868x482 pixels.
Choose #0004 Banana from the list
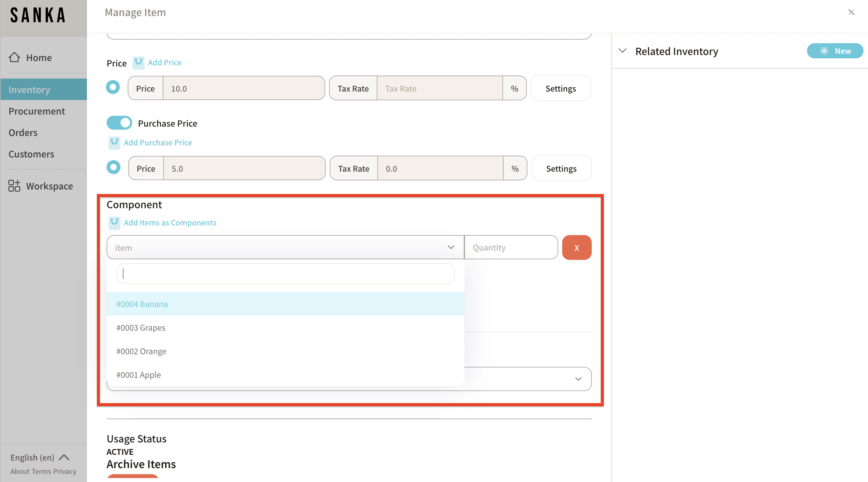pos(142,304)
